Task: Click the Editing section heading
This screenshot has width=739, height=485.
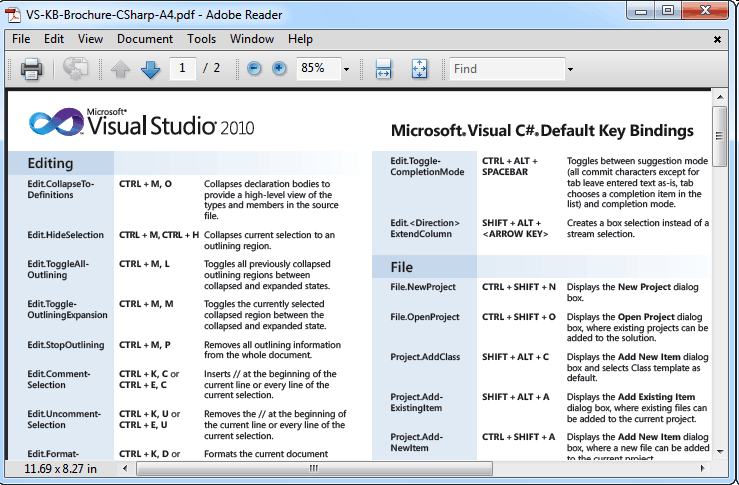Action: coord(50,164)
